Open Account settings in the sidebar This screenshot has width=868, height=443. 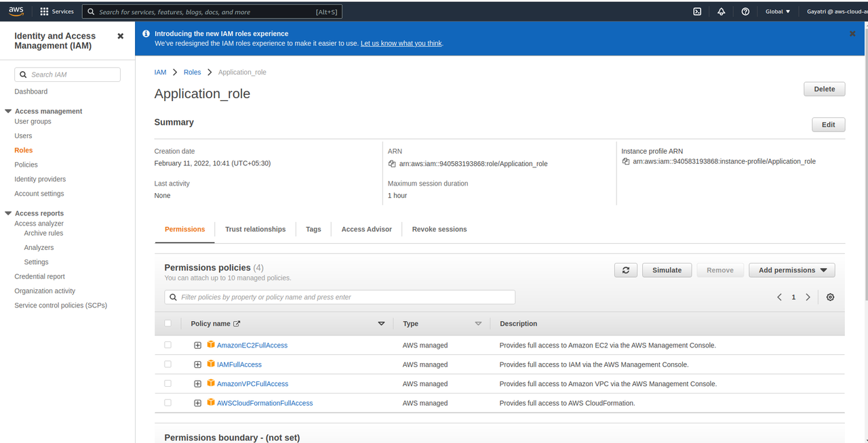39,194
